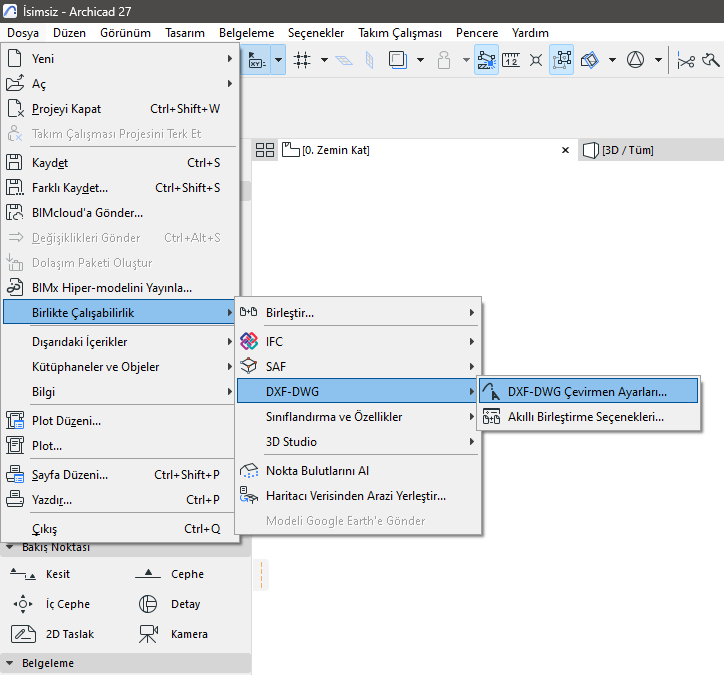Open the Bilgi submenu
Image resolution: width=724 pixels, height=675 pixels.
pyautogui.click(x=120, y=392)
